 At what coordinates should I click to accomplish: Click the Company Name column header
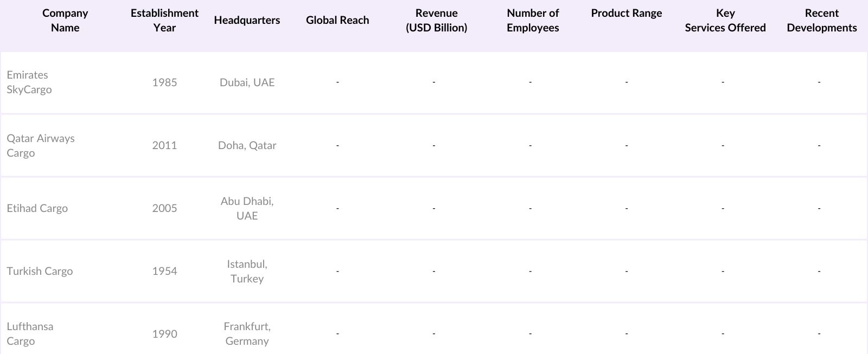[65, 20]
